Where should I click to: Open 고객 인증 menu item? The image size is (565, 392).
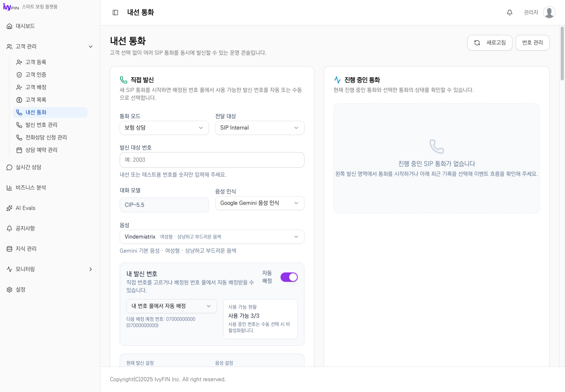tap(50, 75)
